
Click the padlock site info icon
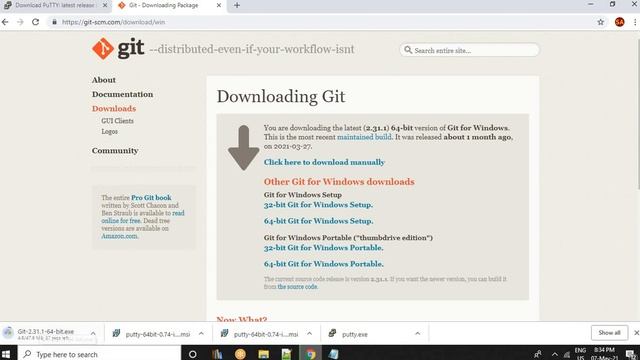click(x=54, y=22)
